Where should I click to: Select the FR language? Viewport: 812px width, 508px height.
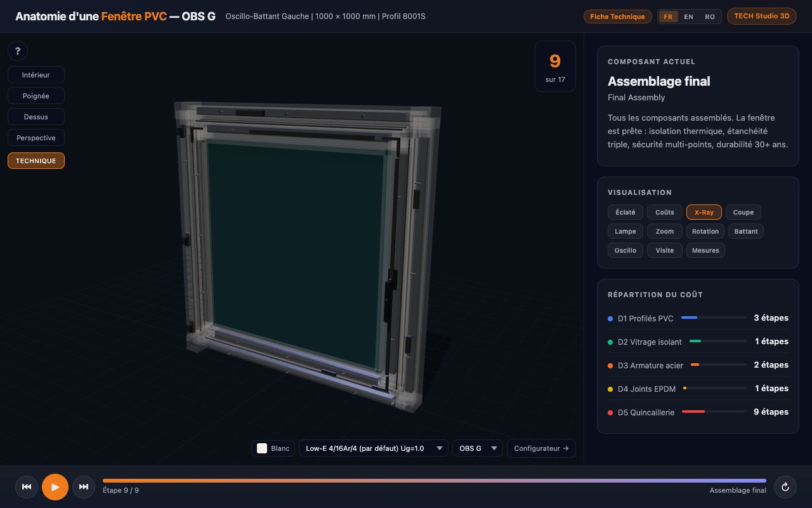[x=668, y=17]
